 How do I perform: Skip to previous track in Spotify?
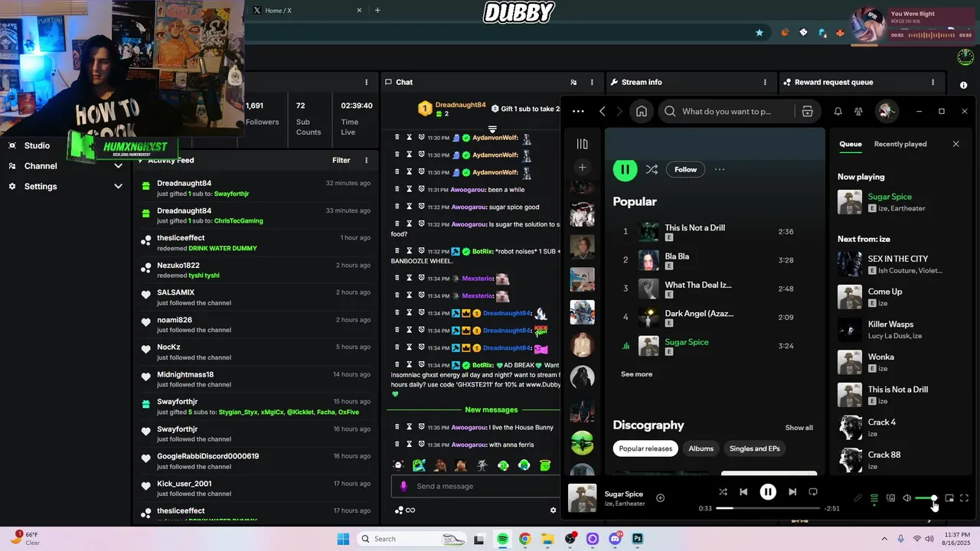pyautogui.click(x=743, y=492)
